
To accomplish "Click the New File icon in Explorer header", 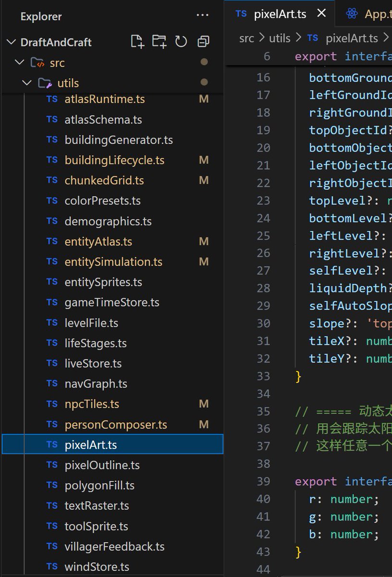I will pos(137,42).
